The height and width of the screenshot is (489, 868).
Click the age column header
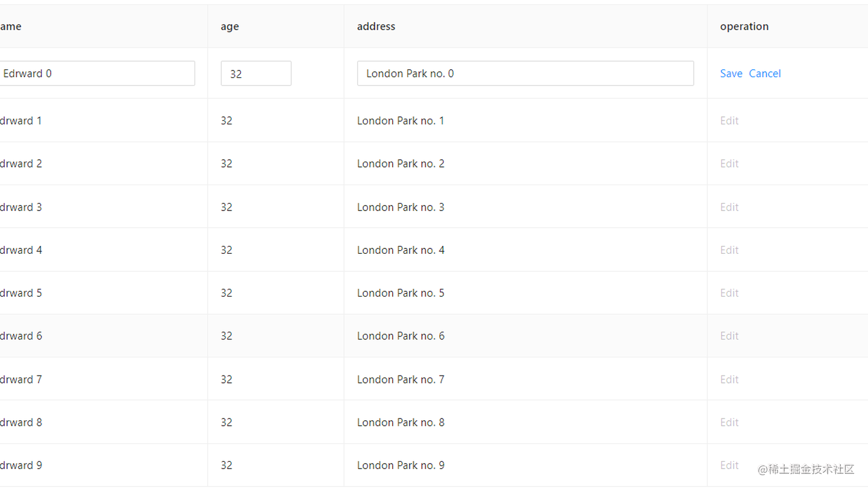click(x=229, y=26)
